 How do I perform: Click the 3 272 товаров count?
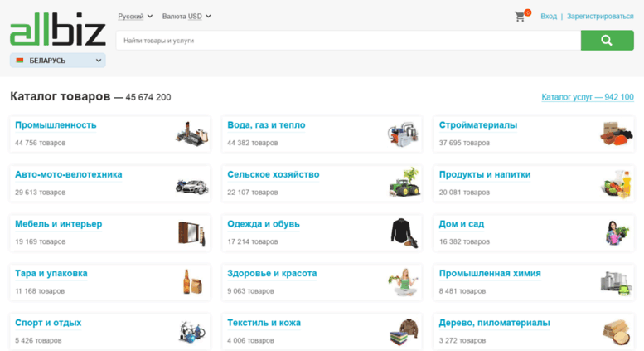click(462, 340)
